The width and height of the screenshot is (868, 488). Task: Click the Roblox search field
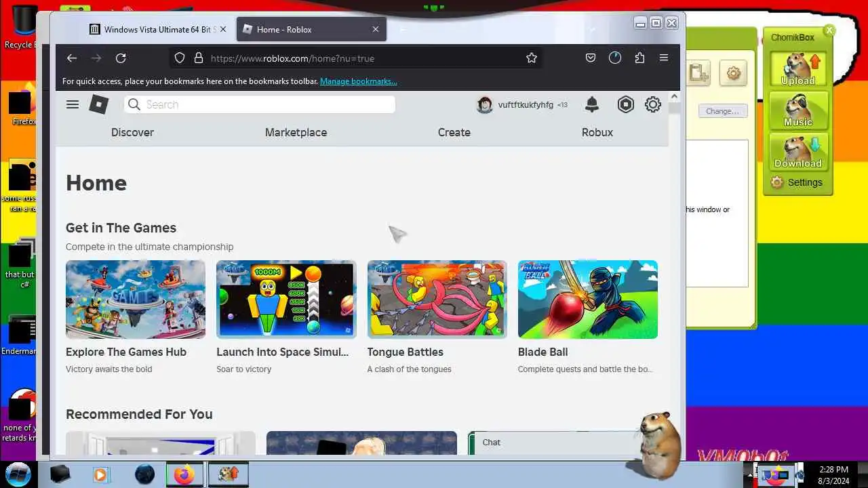click(x=260, y=104)
